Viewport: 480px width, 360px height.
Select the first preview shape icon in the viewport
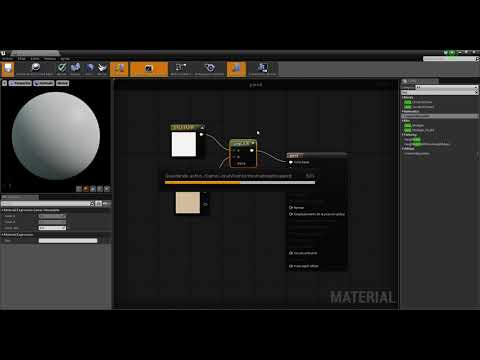[79, 189]
